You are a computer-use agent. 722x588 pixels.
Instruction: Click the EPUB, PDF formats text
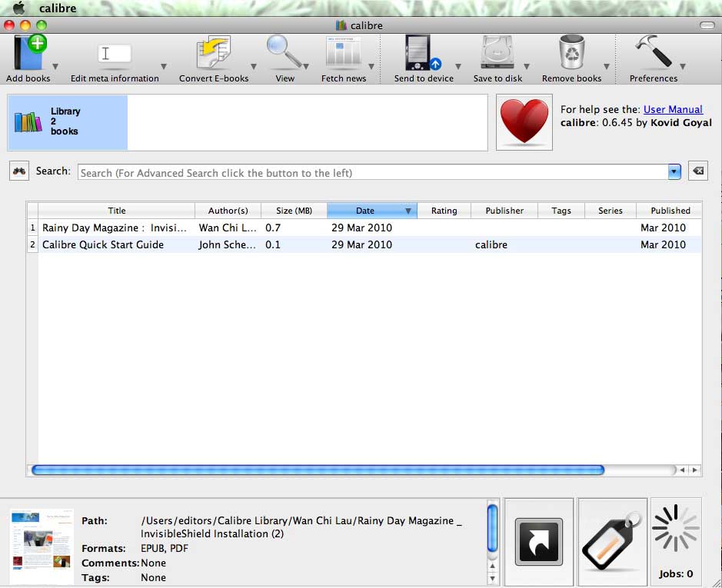(x=165, y=548)
